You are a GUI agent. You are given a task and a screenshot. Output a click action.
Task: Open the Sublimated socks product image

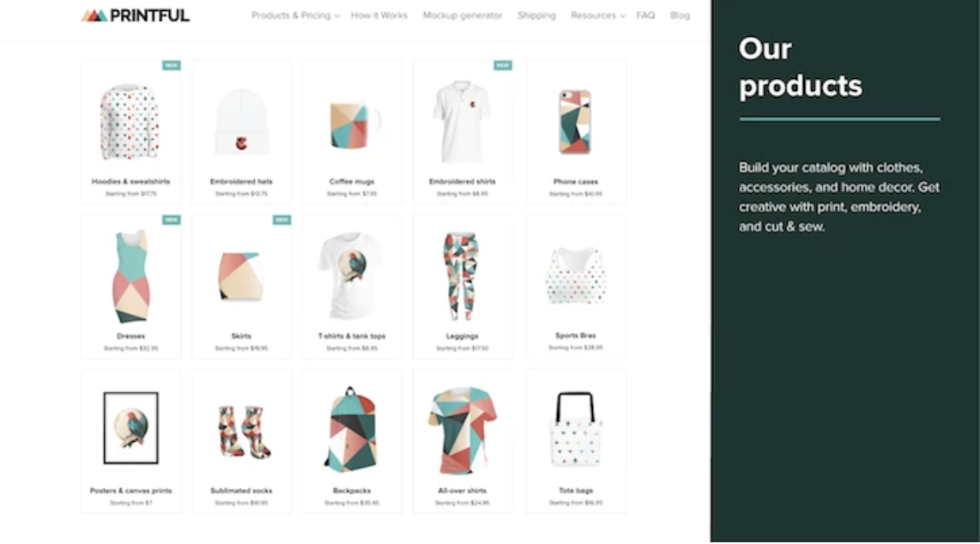243,432
